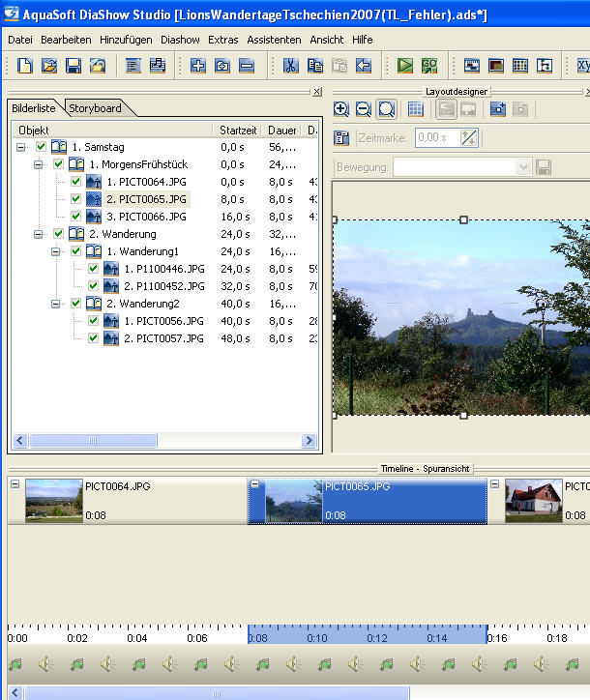The height and width of the screenshot is (700, 590).
Task: Disable the 2. PICT0057.JPG checkbox
Action: (93, 338)
